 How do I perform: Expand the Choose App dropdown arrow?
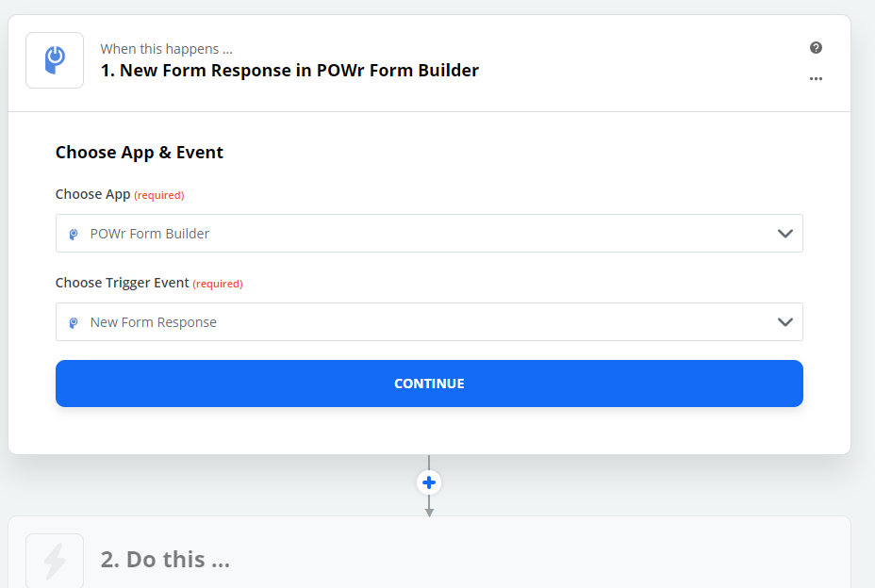coord(784,234)
